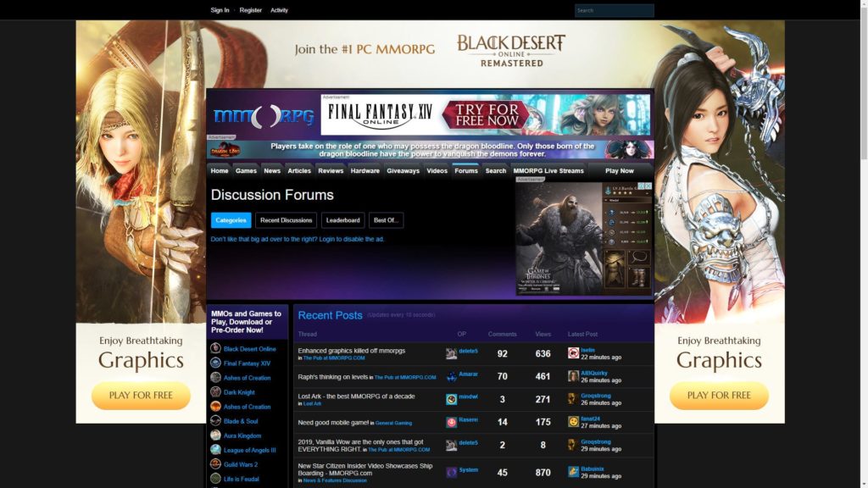
Task: Click the Sign In link
Action: pos(220,10)
